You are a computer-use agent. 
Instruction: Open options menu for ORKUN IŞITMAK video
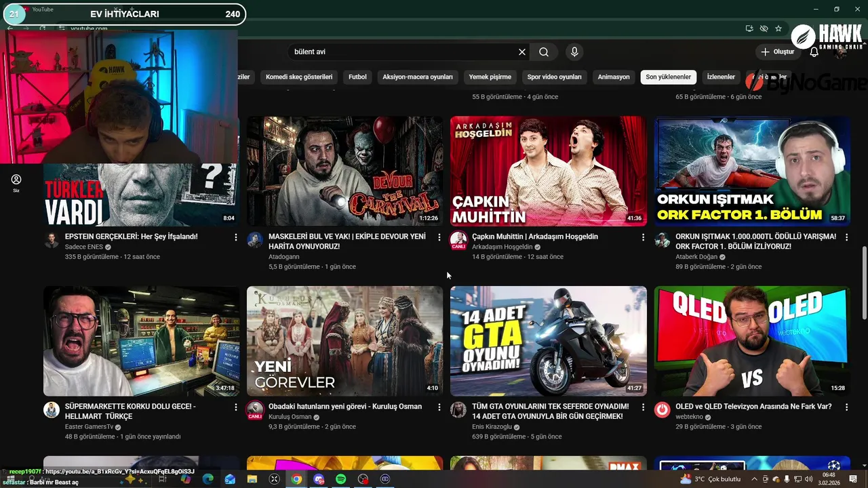846,237
